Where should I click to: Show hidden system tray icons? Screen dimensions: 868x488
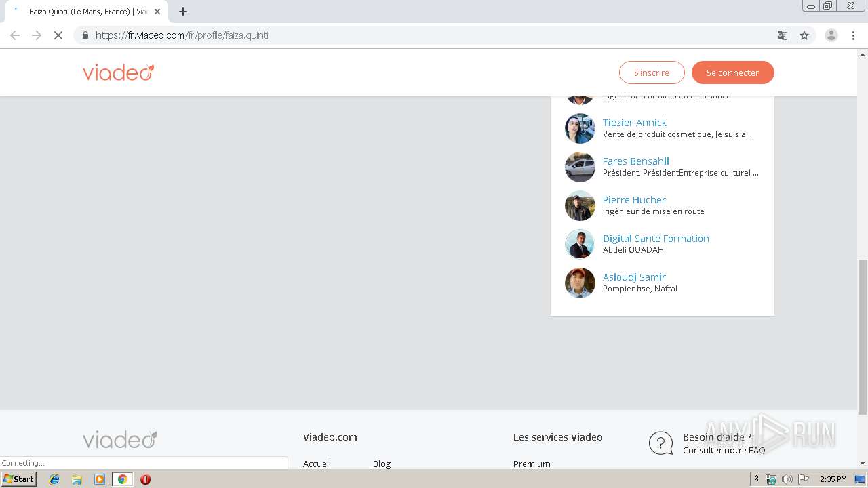pyautogui.click(x=757, y=479)
